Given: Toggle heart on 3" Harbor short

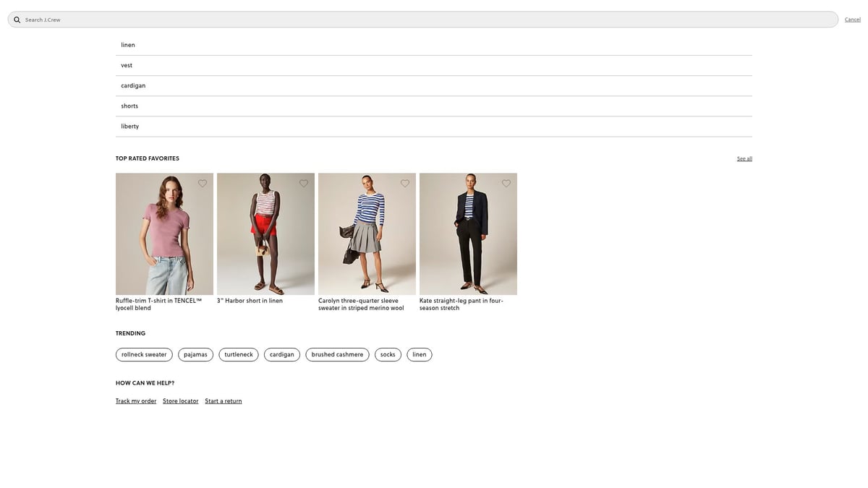Looking at the screenshot, I should [x=304, y=184].
